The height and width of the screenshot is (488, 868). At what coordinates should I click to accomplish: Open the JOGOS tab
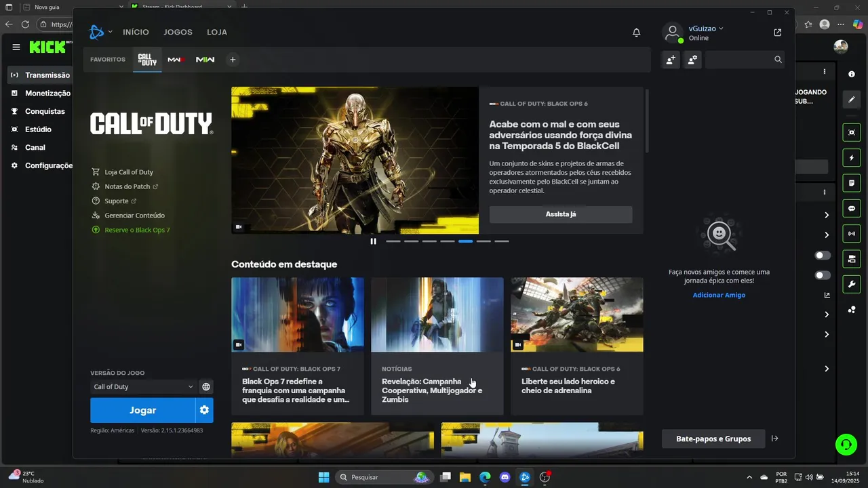tap(178, 32)
